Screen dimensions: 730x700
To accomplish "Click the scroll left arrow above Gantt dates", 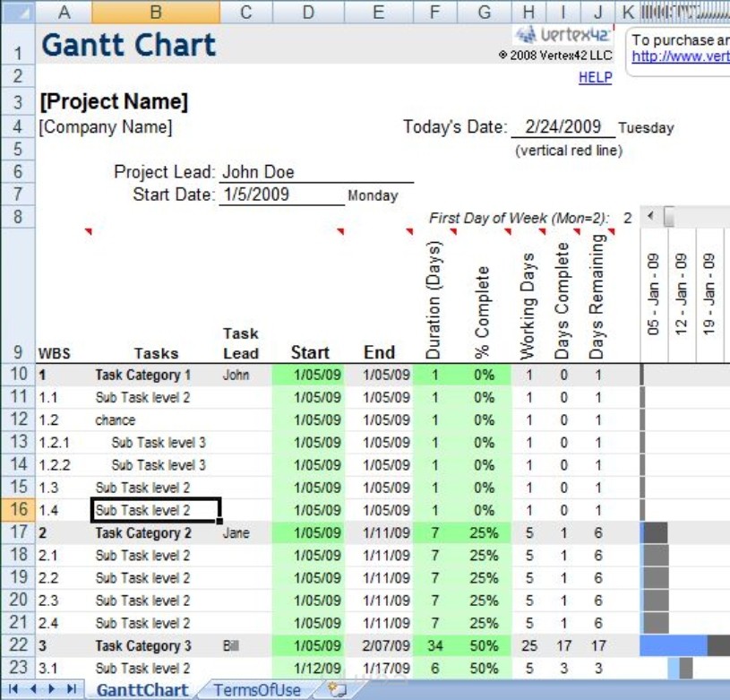I will coord(651,216).
